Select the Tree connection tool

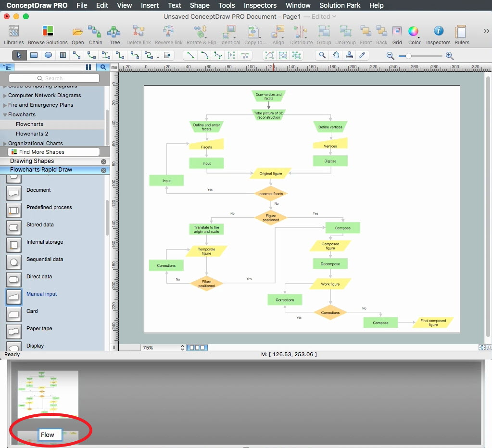click(x=114, y=33)
